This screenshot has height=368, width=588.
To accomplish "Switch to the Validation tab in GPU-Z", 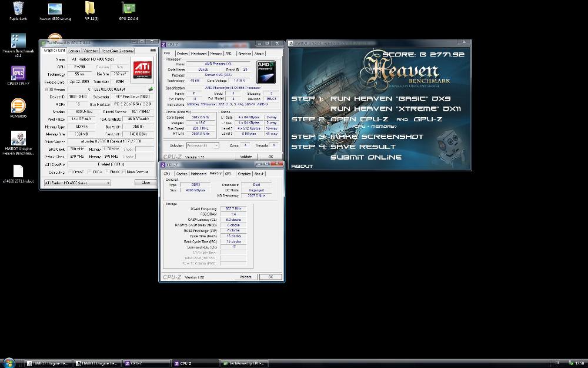I will (x=91, y=51).
